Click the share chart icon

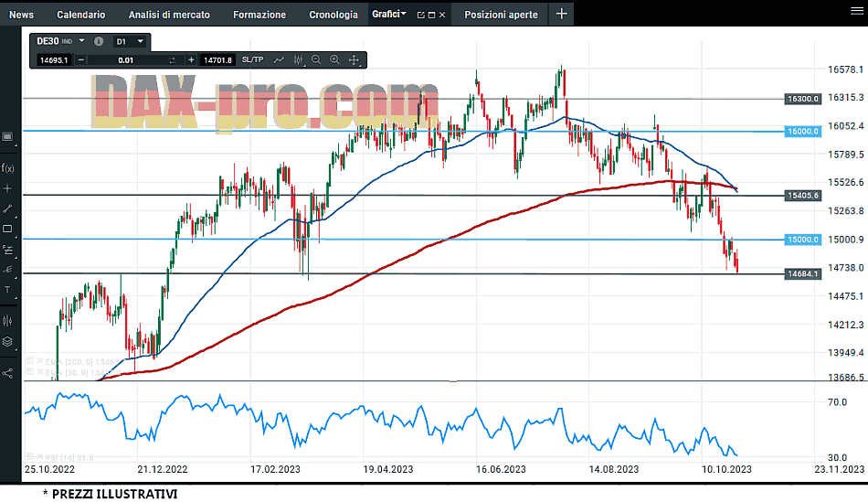click(x=7, y=373)
